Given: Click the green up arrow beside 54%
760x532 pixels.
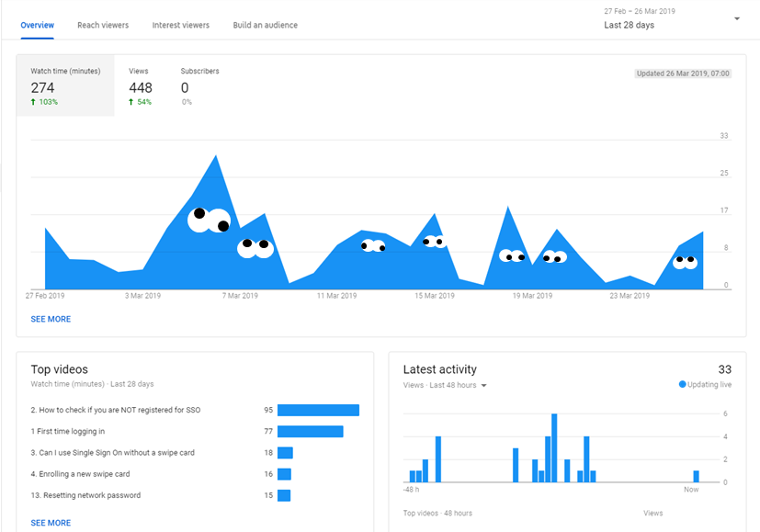Looking at the screenshot, I should [x=130, y=102].
